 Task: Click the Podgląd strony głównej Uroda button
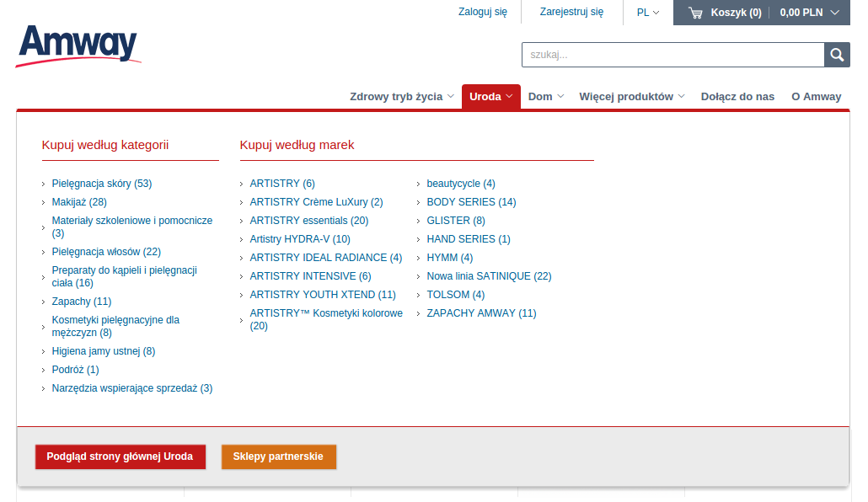pos(121,457)
